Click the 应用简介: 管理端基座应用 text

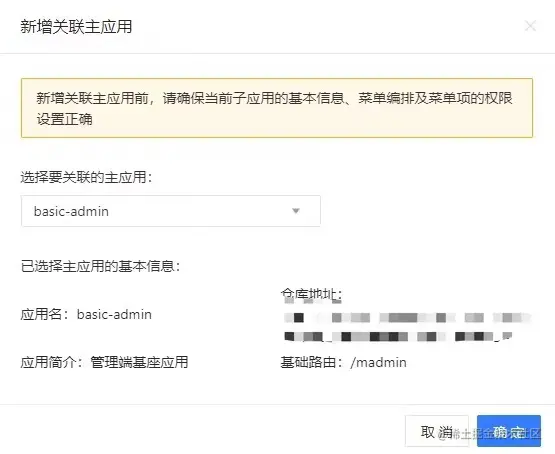[x=104, y=362]
